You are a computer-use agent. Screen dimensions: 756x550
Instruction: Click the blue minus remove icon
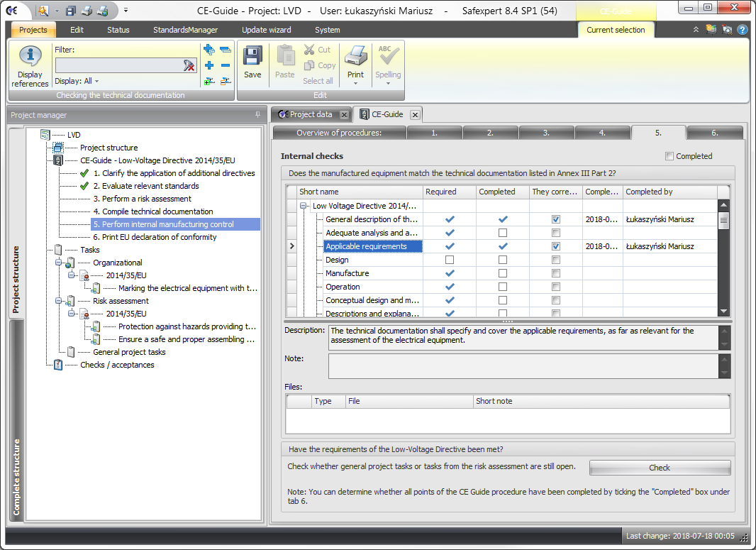[225, 65]
